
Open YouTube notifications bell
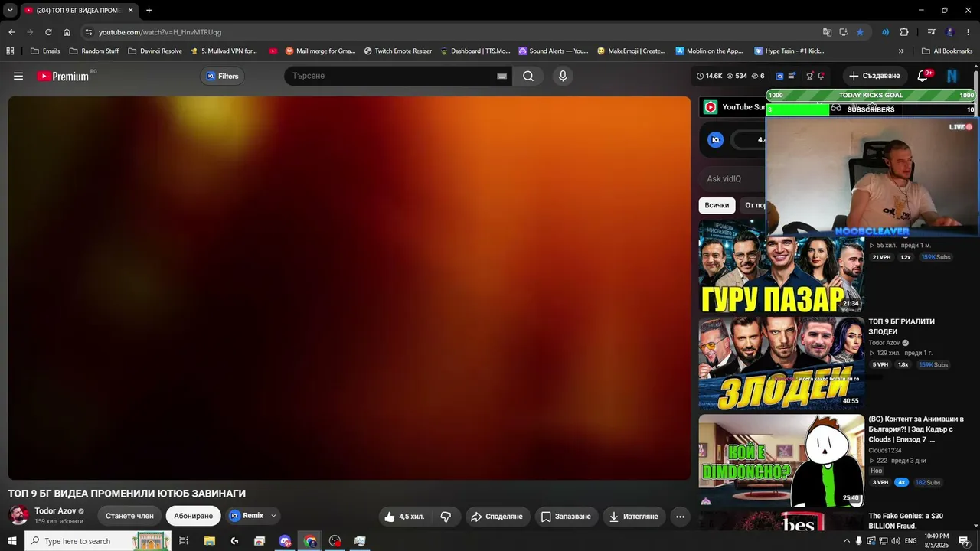click(923, 76)
